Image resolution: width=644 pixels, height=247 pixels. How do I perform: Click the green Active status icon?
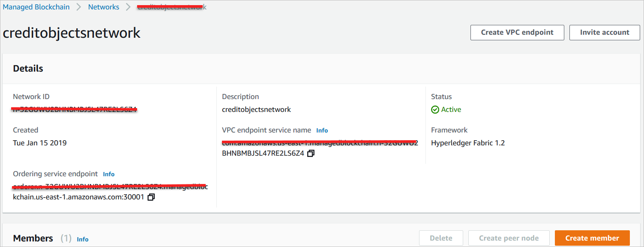pyautogui.click(x=435, y=110)
